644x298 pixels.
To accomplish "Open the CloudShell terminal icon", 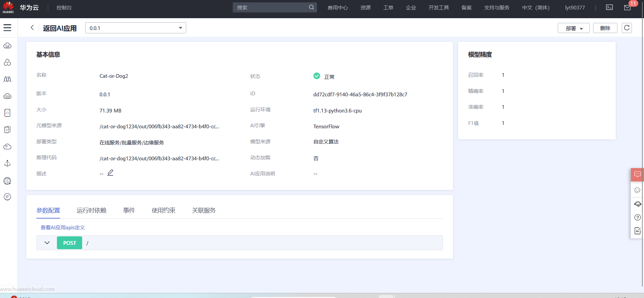I will (x=609, y=7).
